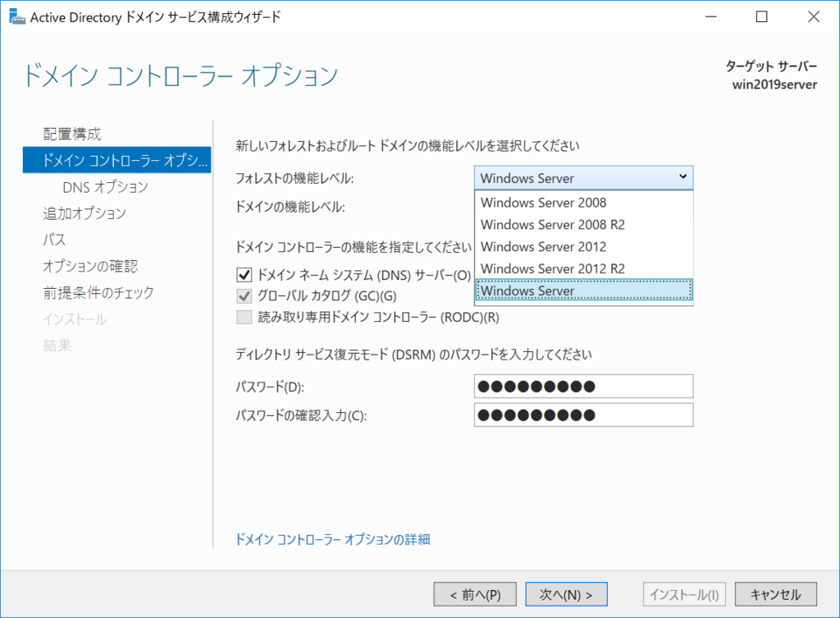Select Windows Server 2012 R2 option
Image resolution: width=840 pixels, height=618 pixels.
584,268
